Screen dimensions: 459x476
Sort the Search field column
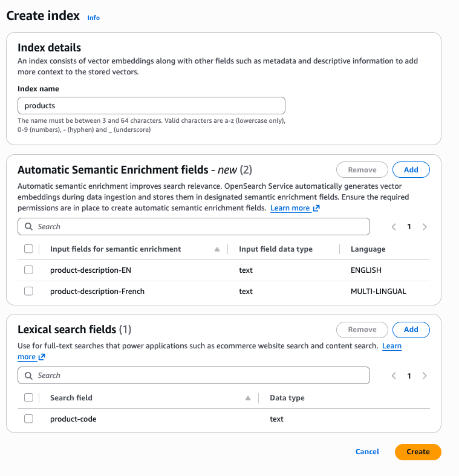click(248, 398)
